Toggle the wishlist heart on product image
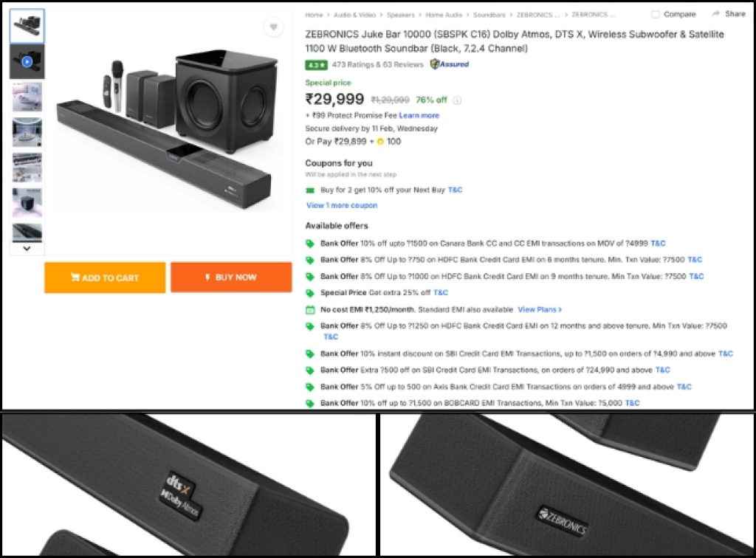This screenshot has height=558, width=756. (273, 26)
